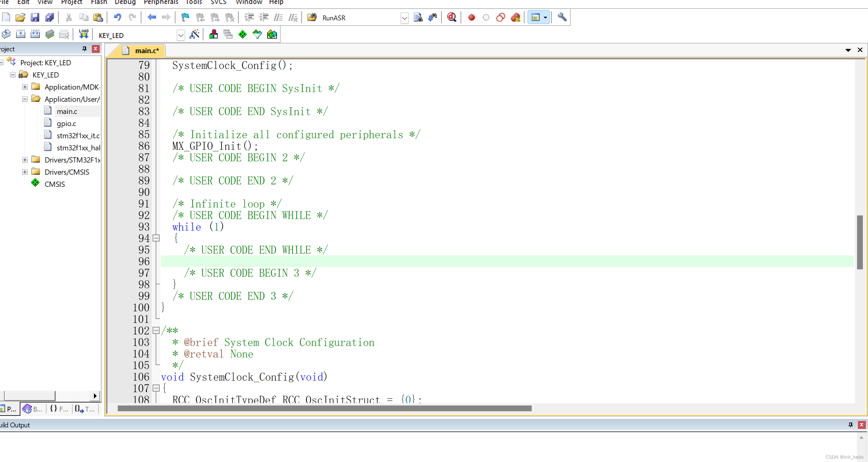Toggle bookmark with the flag icon
Image resolution: width=868 pixels, height=462 pixels.
click(x=185, y=17)
